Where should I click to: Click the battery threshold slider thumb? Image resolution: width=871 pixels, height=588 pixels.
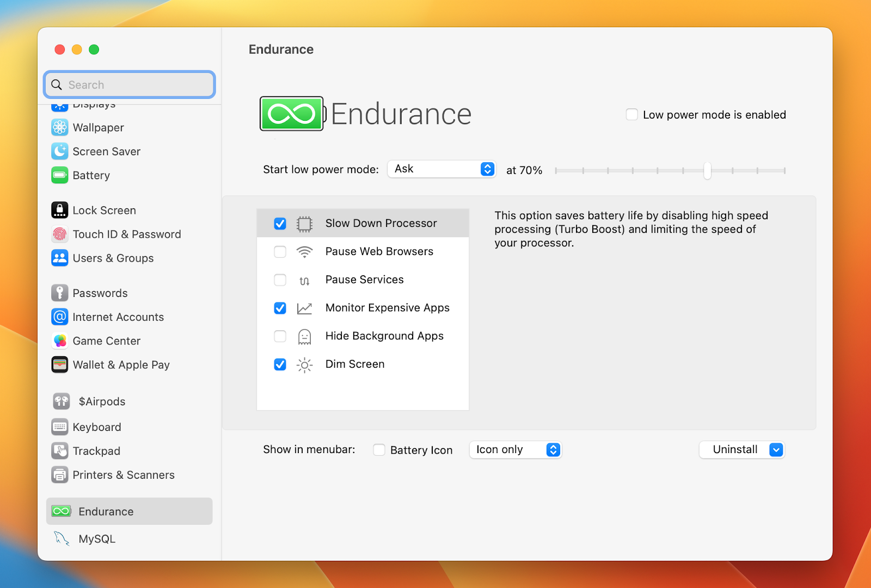pos(707,170)
